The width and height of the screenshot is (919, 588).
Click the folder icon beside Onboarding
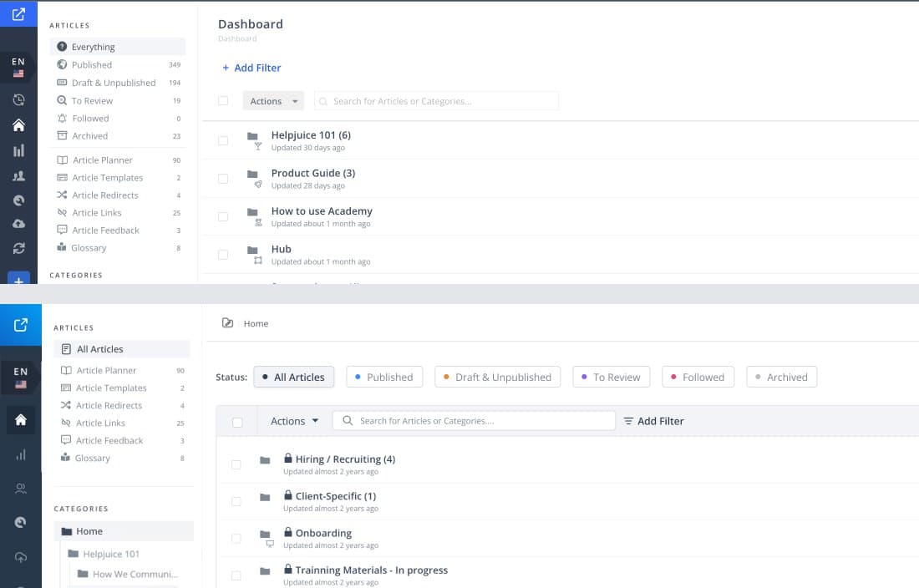point(265,534)
